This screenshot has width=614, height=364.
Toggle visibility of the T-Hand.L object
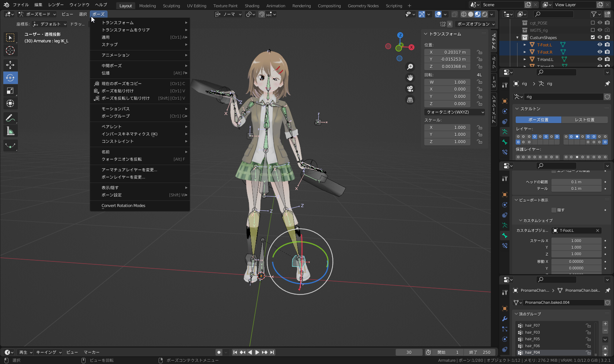click(x=599, y=59)
